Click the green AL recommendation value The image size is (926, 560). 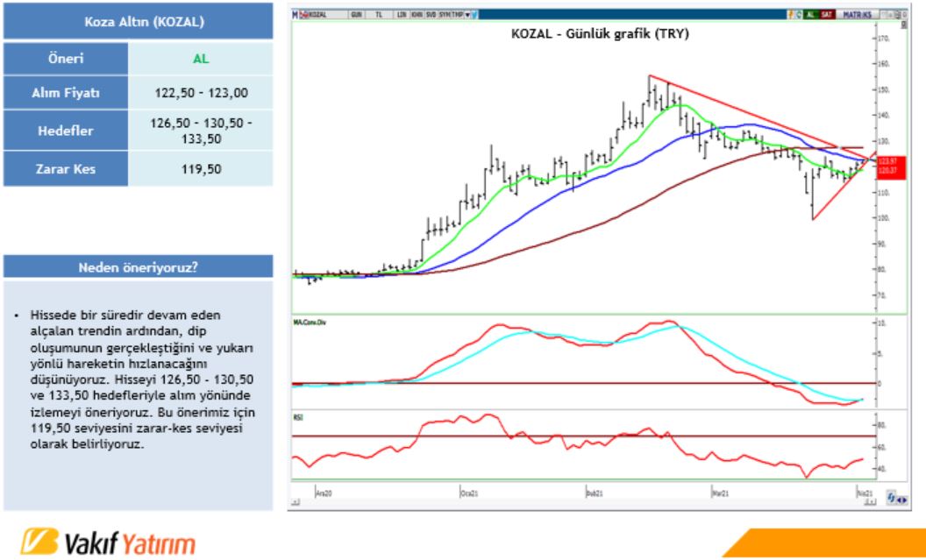click(x=201, y=59)
